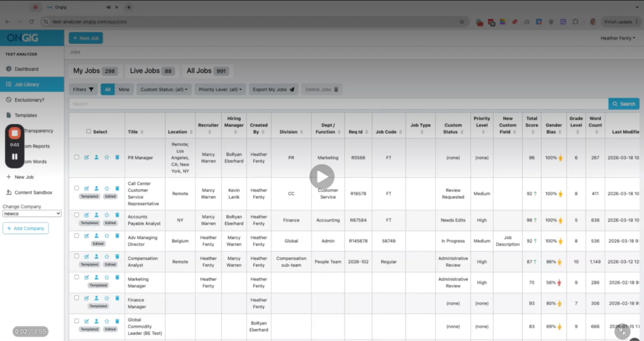Edit the Finance Manager job

[86, 298]
